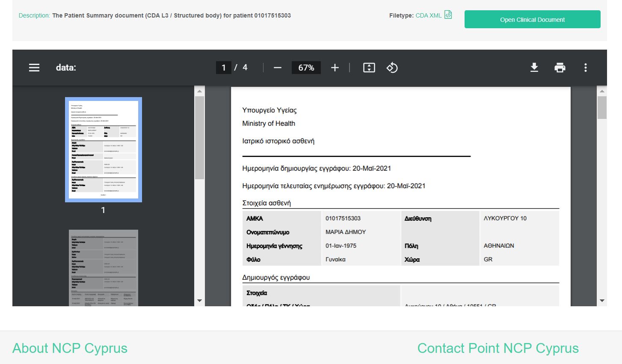Select the page 1 thumbnail

104,149
